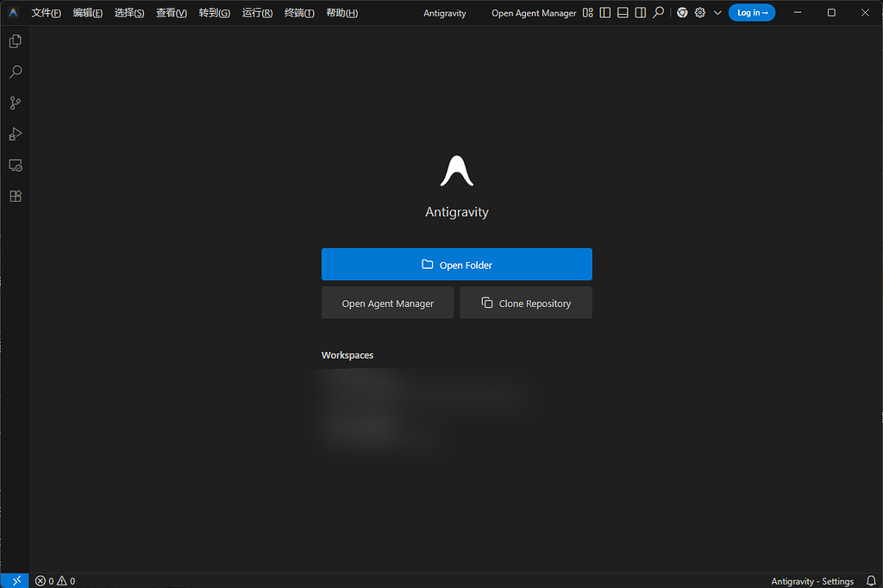The width and height of the screenshot is (883, 588).
Task: Open the Remote Explorer view
Action: pyautogui.click(x=16, y=165)
